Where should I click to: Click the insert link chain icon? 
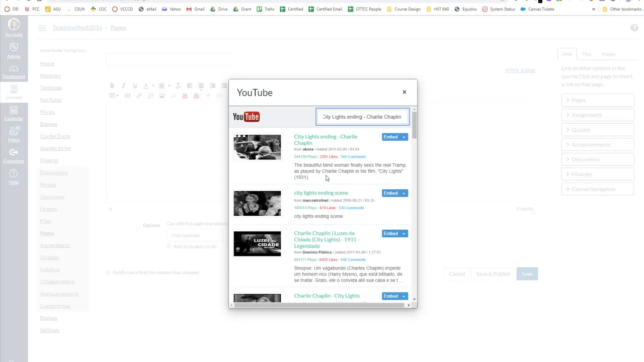pos(139,96)
